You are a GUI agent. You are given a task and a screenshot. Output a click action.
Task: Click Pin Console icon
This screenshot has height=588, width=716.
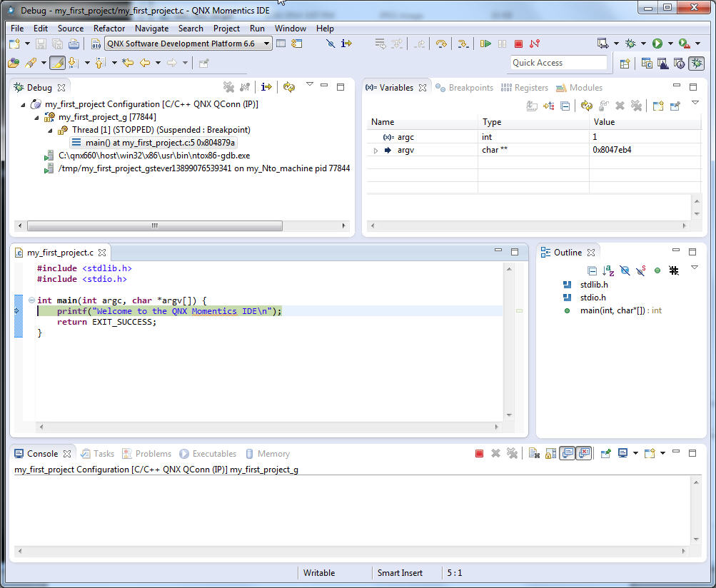click(605, 453)
